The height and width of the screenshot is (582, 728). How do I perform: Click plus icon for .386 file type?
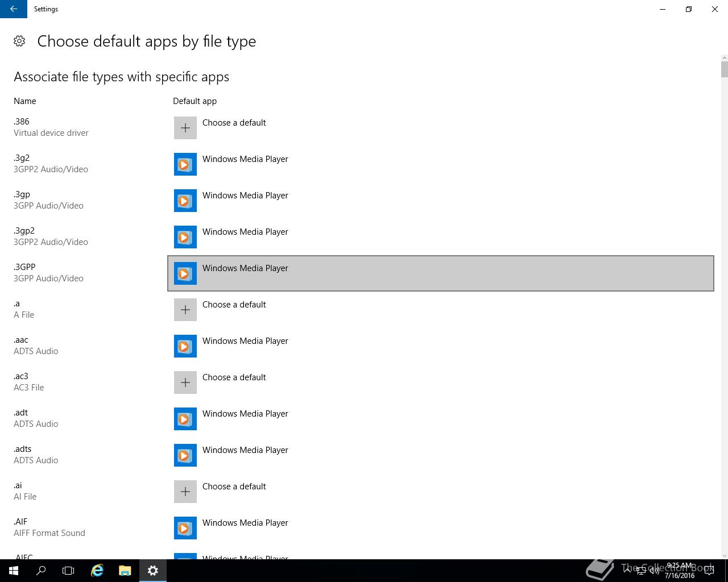pyautogui.click(x=185, y=128)
